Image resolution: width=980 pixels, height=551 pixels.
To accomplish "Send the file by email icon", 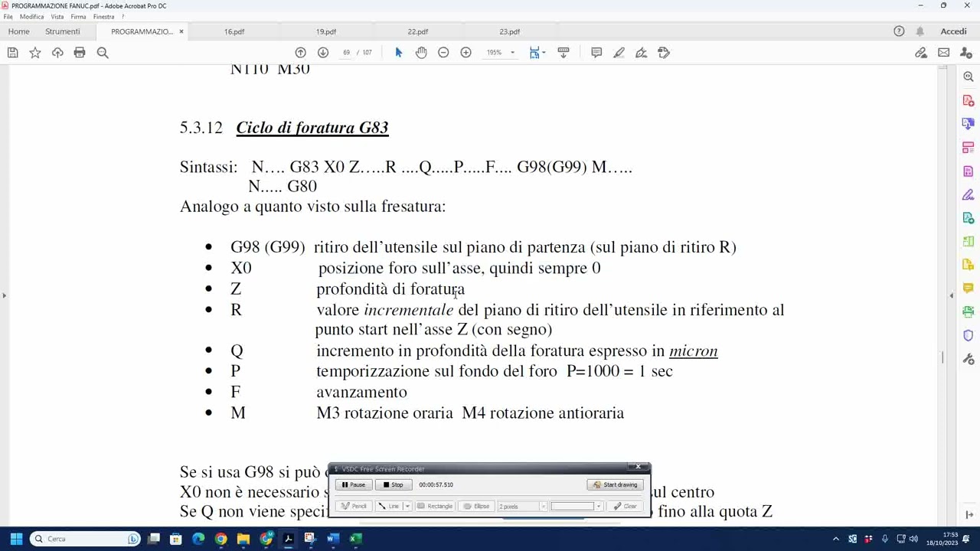I will (x=943, y=53).
